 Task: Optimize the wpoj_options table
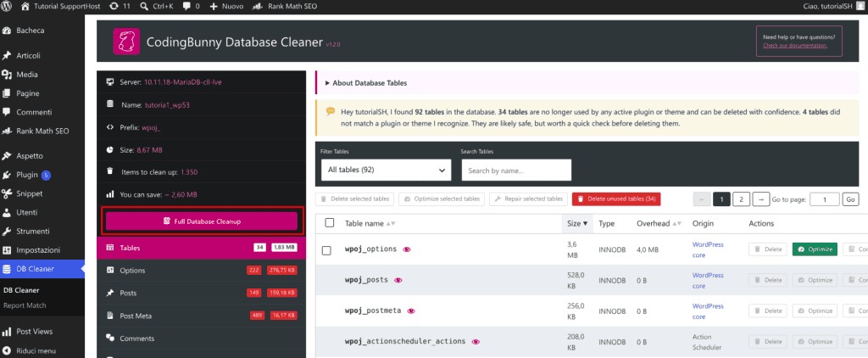point(815,249)
